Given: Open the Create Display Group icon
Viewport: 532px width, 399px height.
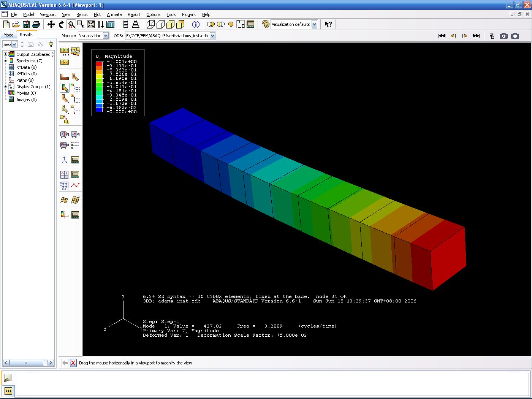Looking at the screenshot, I should click(241, 25).
